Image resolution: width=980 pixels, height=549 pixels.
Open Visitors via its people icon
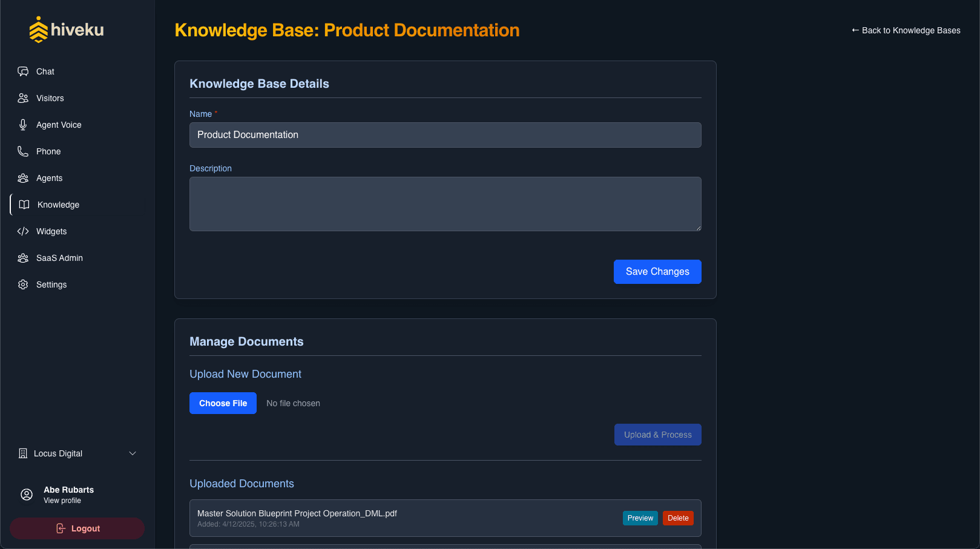coord(23,98)
